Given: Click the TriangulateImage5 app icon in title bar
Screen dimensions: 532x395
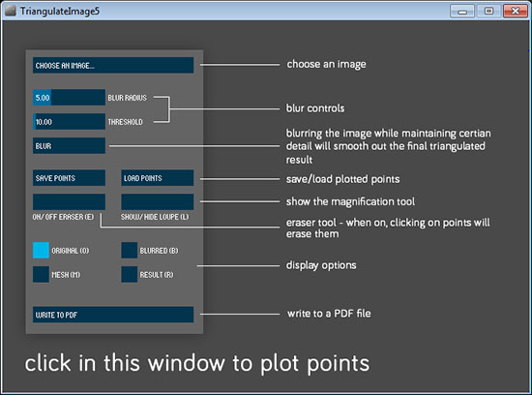Looking at the screenshot, I should pos(11,11).
